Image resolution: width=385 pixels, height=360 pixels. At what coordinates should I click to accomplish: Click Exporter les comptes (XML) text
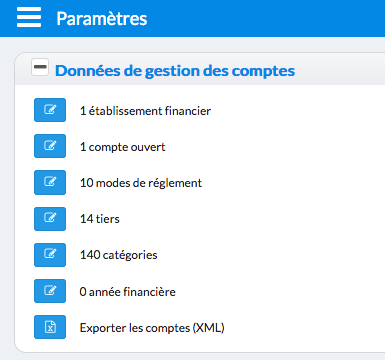point(152,328)
